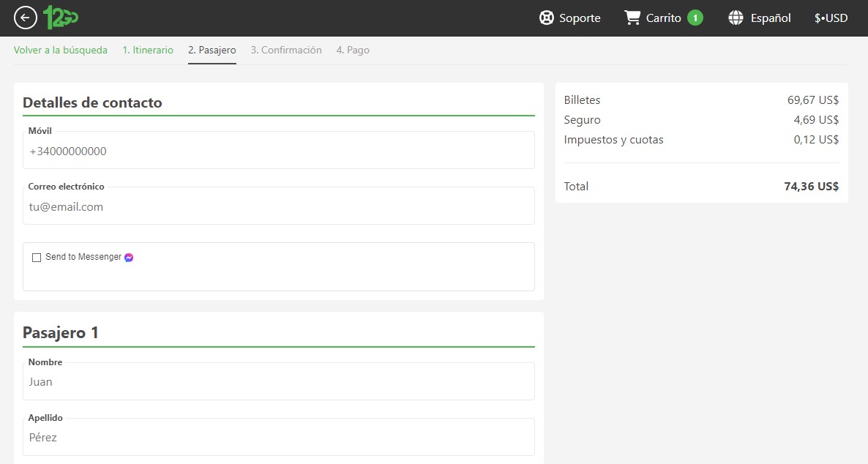Click the globe language icon
The image size is (868, 464).
[736, 18]
